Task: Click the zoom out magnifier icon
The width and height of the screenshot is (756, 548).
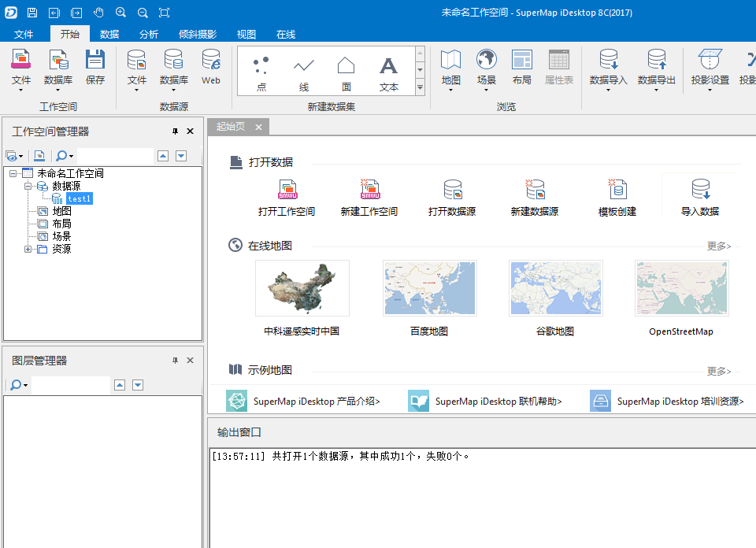Action: point(143,13)
